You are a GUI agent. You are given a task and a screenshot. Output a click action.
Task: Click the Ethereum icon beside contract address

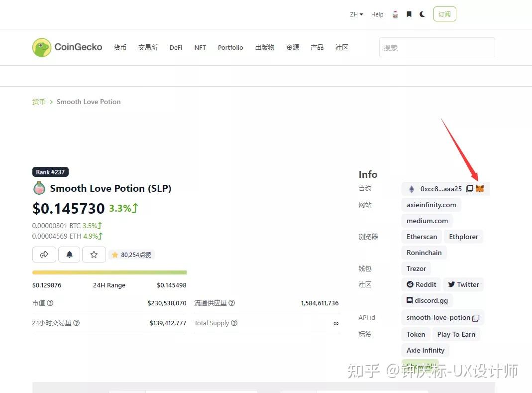tap(412, 189)
